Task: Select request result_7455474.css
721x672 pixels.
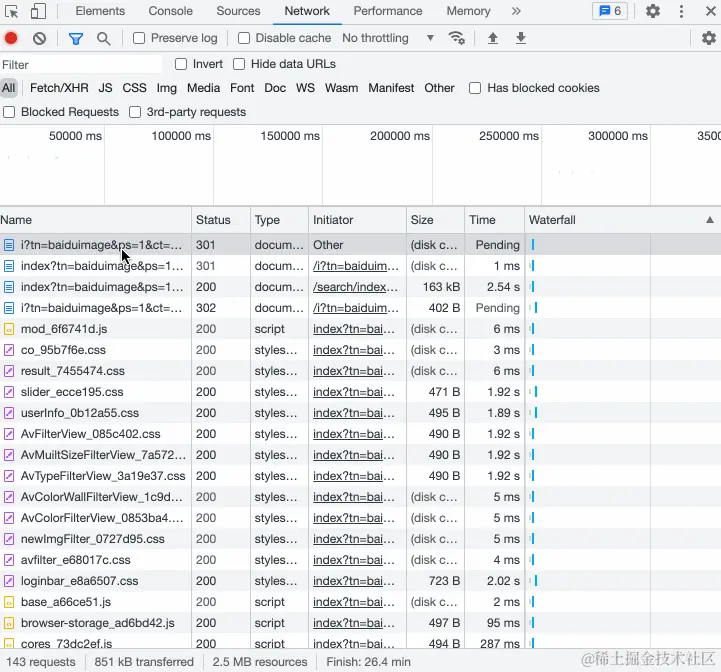Action: tap(73, 371)
